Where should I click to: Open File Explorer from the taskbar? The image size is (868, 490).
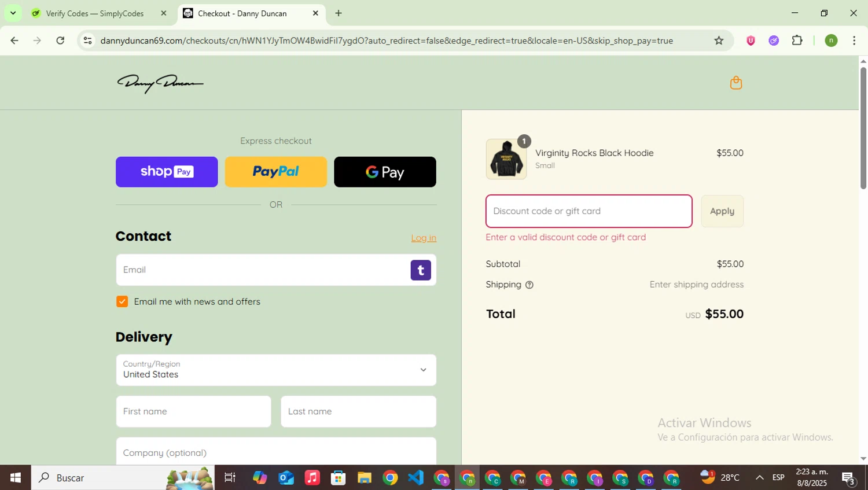click(364, 478)
